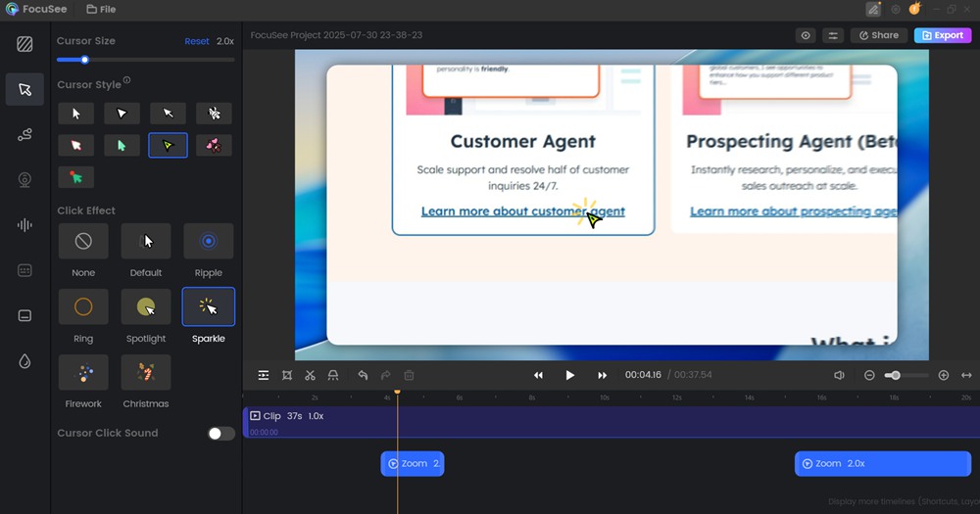Select the Zoom 2.0x block on timeline

coord(883,463)
